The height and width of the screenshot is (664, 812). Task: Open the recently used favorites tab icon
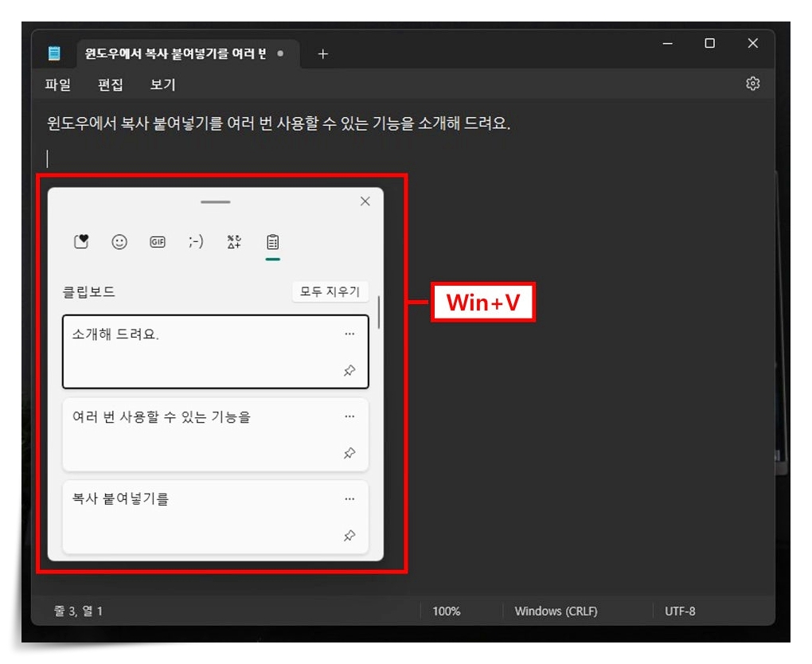(81, 242)
